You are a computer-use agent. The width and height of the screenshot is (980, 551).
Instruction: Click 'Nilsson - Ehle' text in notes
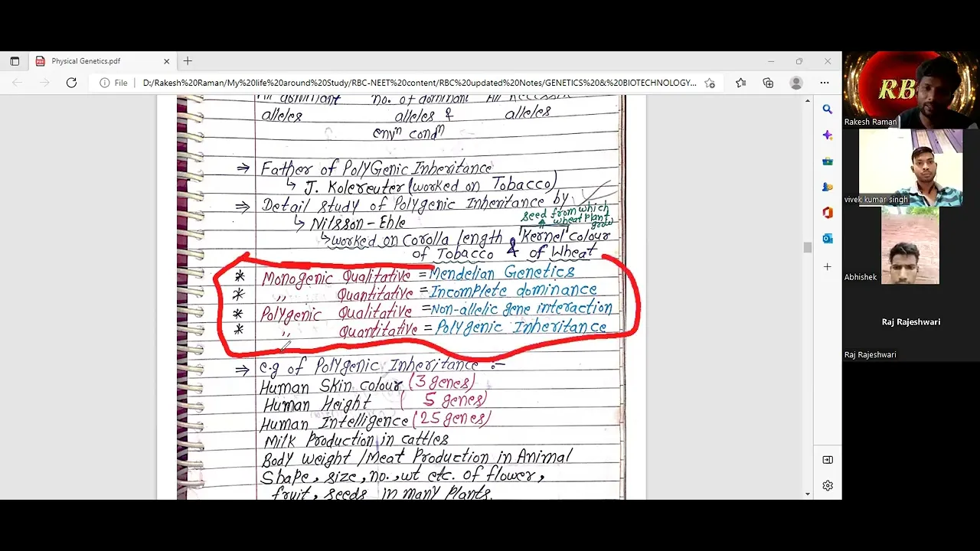pyautogui.click(x=358, y=223)
